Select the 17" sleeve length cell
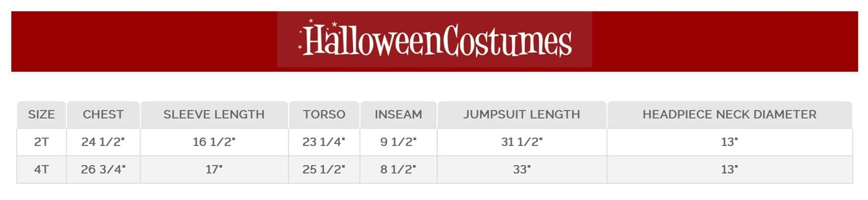This screenshot has width=868, height=200. click(214, 169)
